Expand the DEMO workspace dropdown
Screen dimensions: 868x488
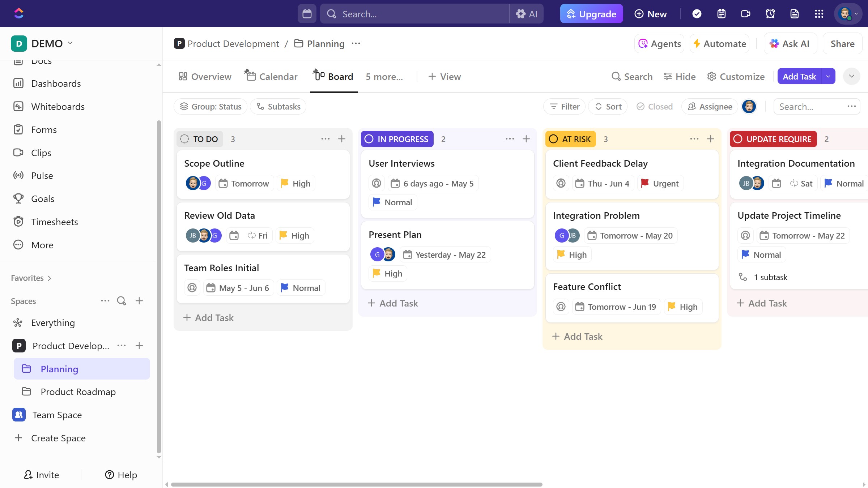tap(70, 43)
